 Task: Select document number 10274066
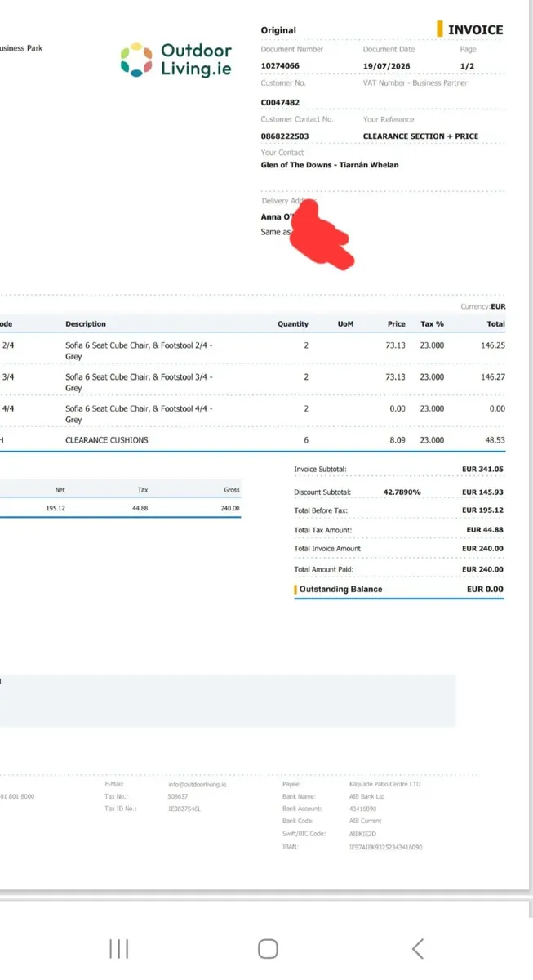point(280,65)
